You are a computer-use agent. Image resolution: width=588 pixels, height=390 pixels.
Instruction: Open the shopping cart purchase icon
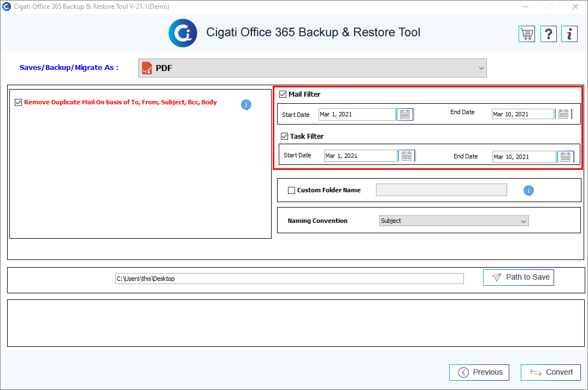(x=527, y=34)
